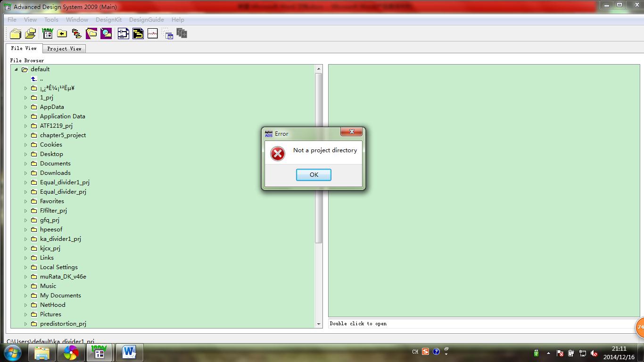
Task: Open the Tools menu
Action: 51,19
